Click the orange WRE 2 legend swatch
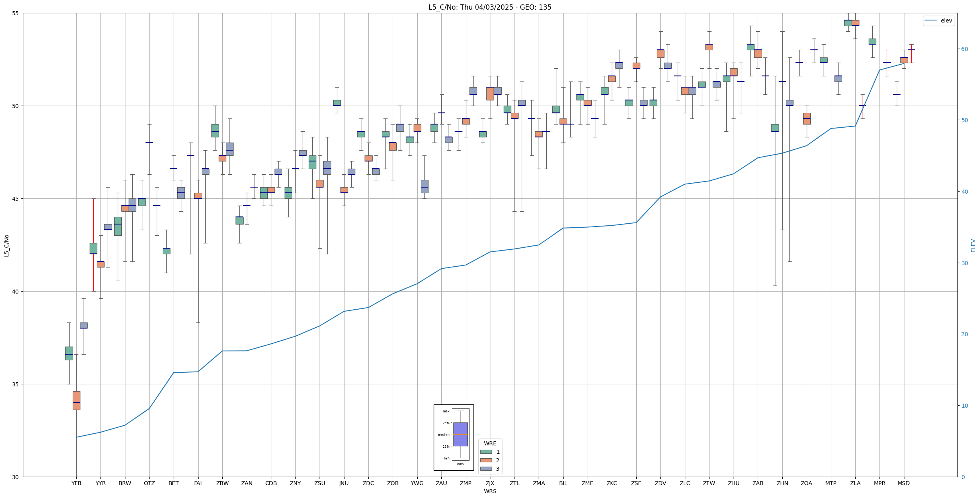This screenshot has height=498, width=980. click(x=486, y=460)
